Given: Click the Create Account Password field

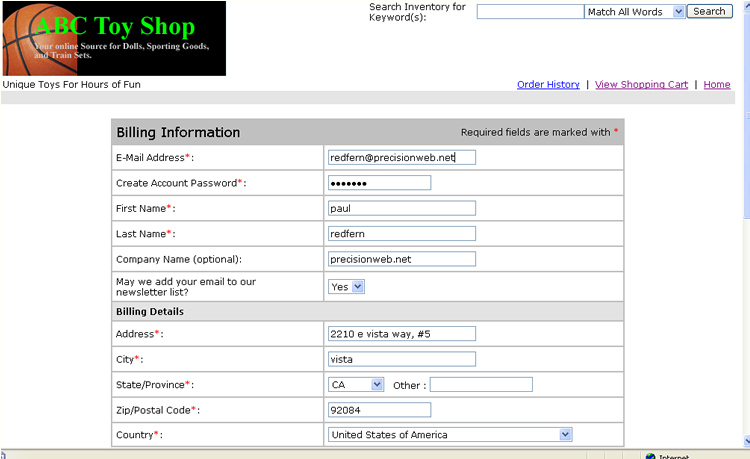Looking at the screenshot, I should point(379,183).
